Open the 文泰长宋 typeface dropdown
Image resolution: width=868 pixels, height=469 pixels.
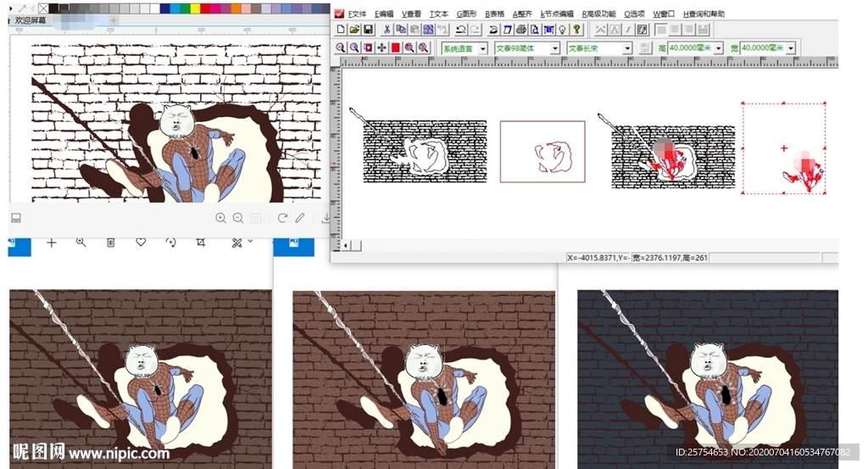coord(627,48)
